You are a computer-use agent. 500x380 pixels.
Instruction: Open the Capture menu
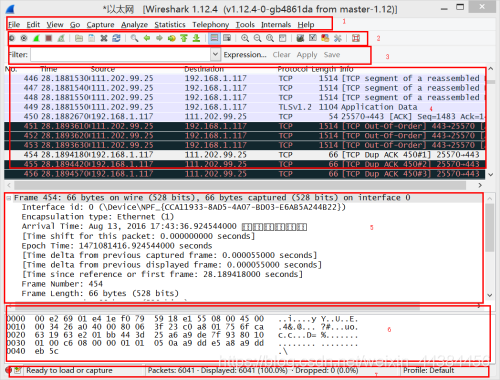100,25
